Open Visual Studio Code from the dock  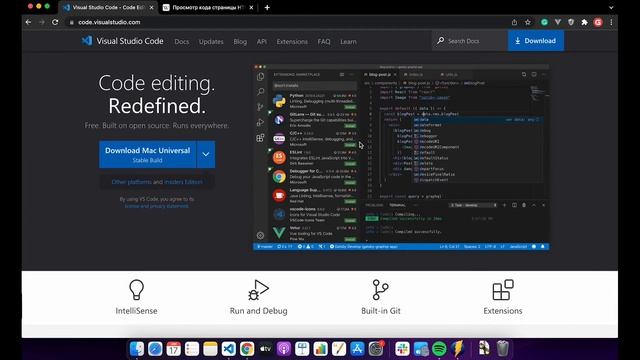[x=229, y=349]
